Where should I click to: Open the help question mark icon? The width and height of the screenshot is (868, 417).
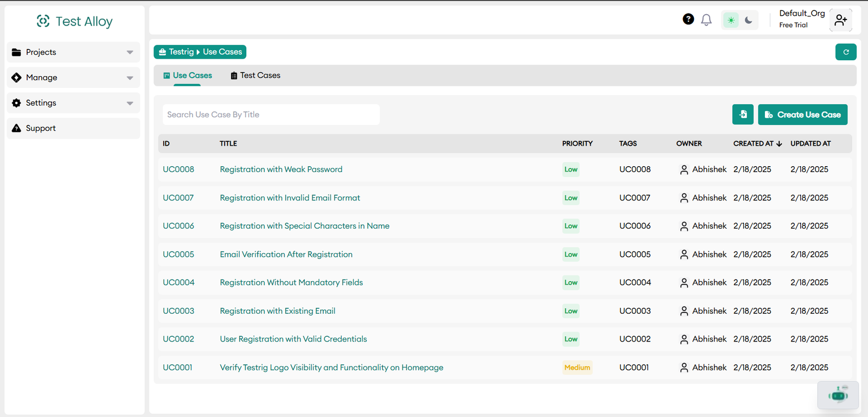pyautogui.click(x=688, y=20)
